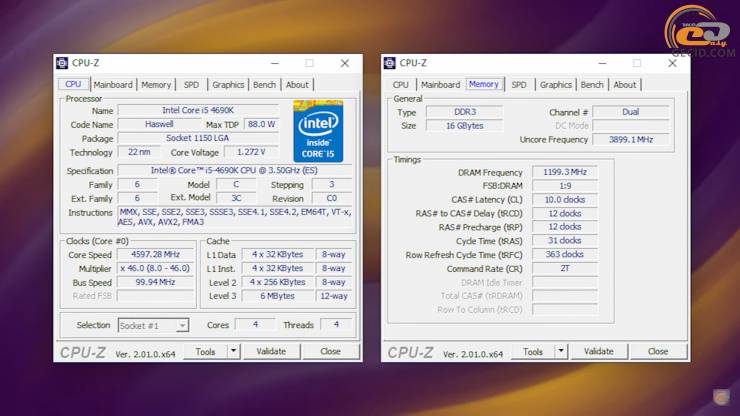The height and width of the screenshot is (416, 740).
Task: Open the About tab in right window
Action: pos(624,85)
